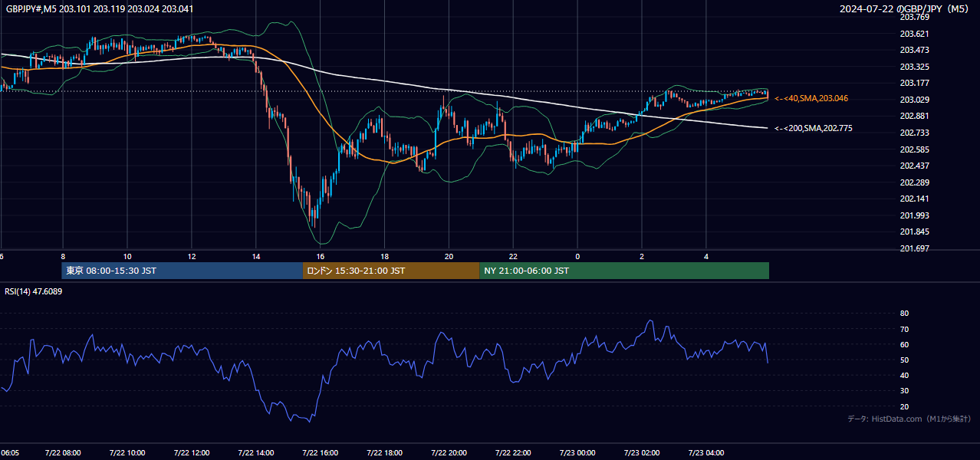Image resolution: width=980 pixels, height=460 pixels.
Task: Click the 7/22 08:00 bottom time label
Action: (63, 453)
